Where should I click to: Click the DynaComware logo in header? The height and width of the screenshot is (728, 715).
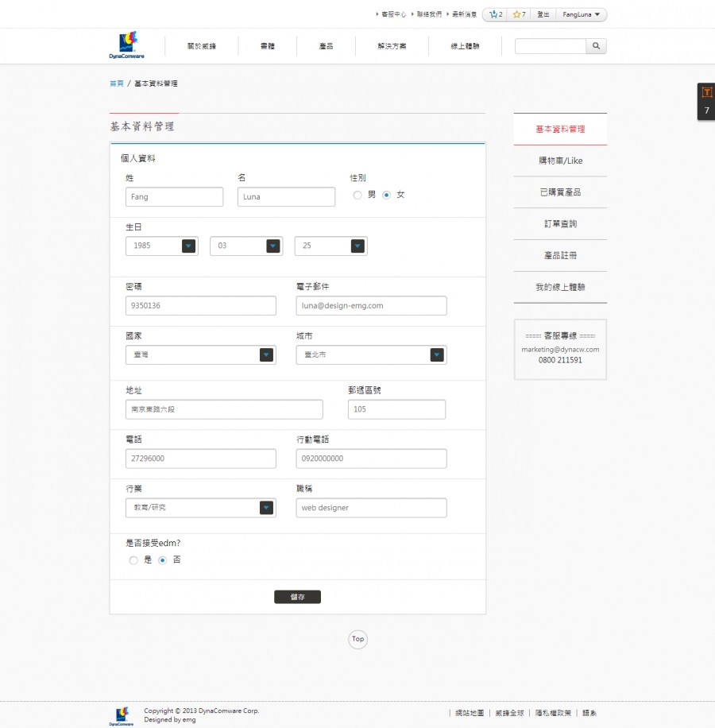pos(127,45)
